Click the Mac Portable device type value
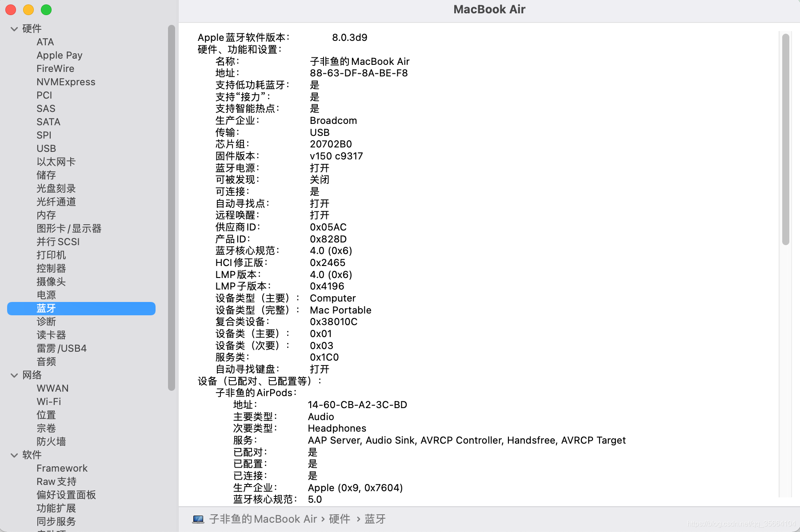 coord(340,310)
